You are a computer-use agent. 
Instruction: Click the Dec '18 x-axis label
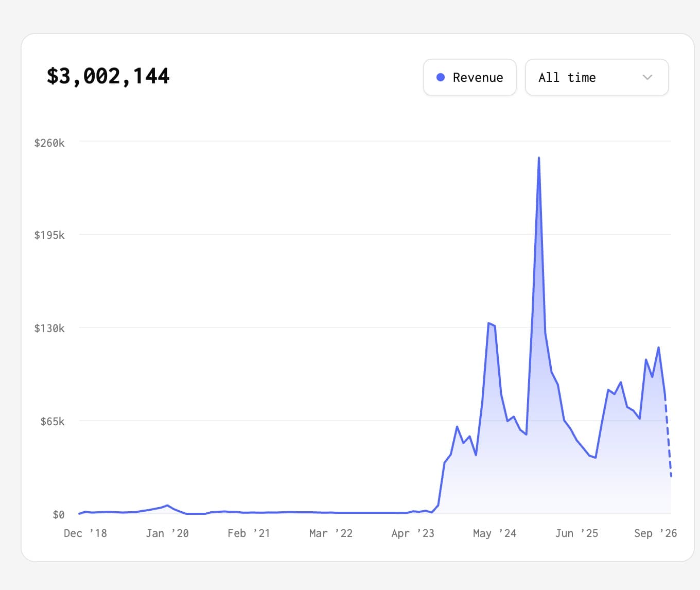85,533
